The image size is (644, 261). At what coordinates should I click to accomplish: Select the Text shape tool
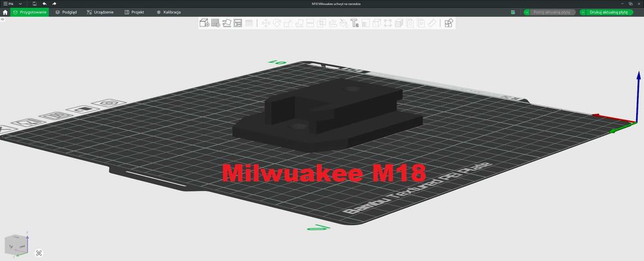click(x=355, y=23)
